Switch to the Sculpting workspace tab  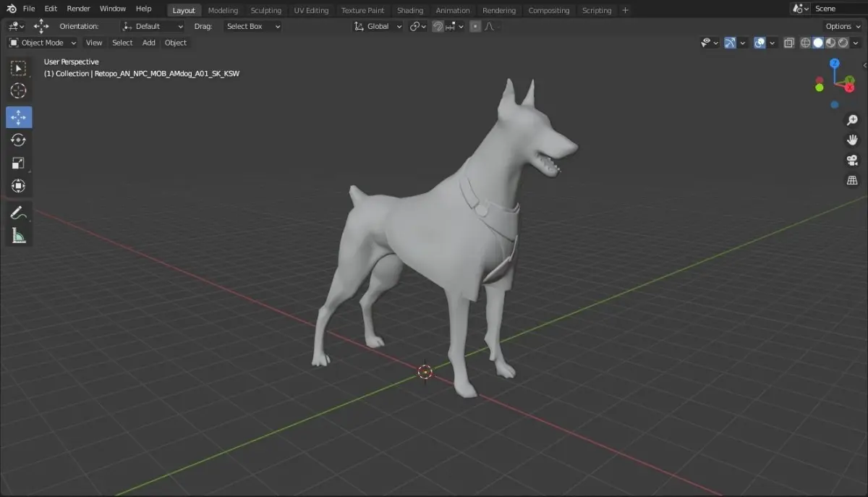(x=266, y=10)
